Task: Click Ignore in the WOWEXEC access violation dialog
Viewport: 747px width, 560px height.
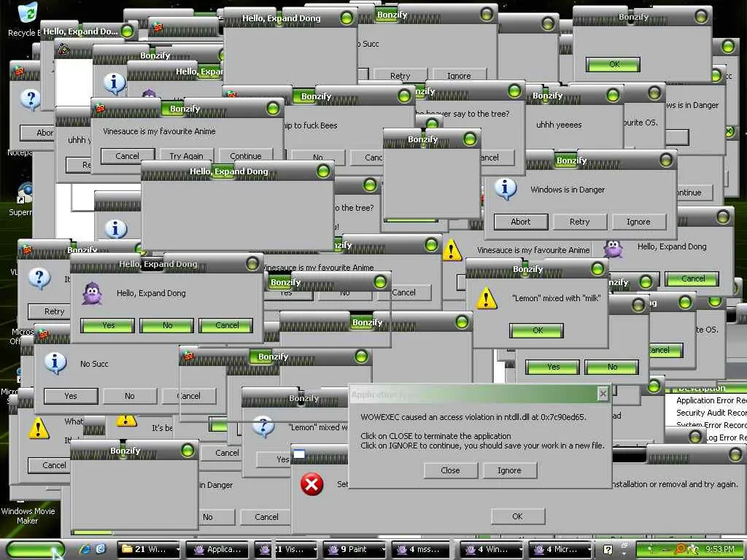Action: click(x=509, y=470)
